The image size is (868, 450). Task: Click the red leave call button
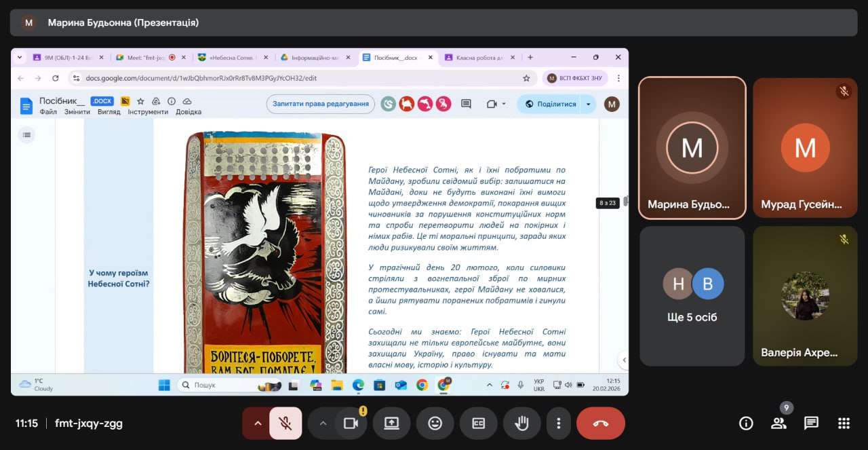pos(600,424)
